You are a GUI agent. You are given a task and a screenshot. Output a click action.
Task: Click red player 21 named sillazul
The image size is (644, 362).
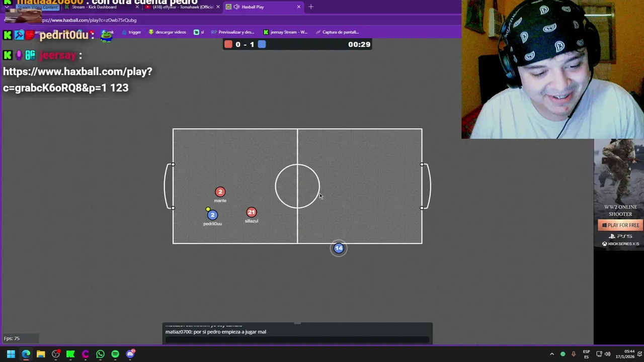coord(252,212)
